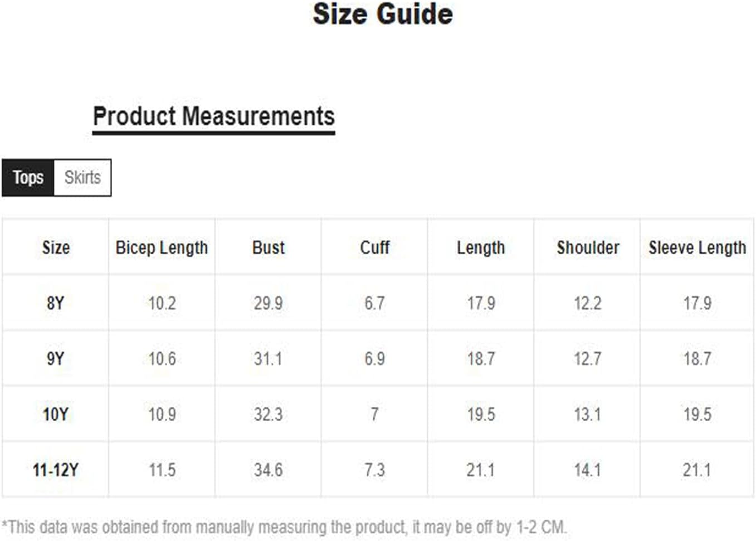Click the Shoulder column header
Screen dimensions: 756x541
tap(588, 247)
